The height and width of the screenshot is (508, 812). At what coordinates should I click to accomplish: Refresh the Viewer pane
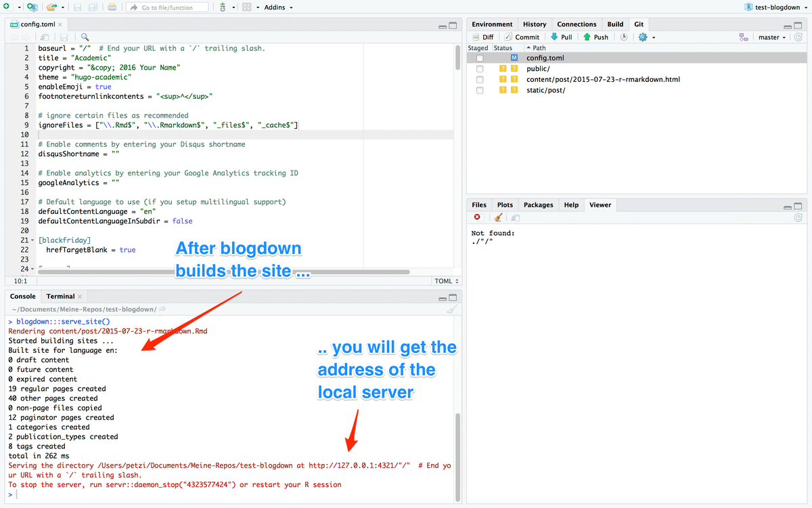click(798, 217)
